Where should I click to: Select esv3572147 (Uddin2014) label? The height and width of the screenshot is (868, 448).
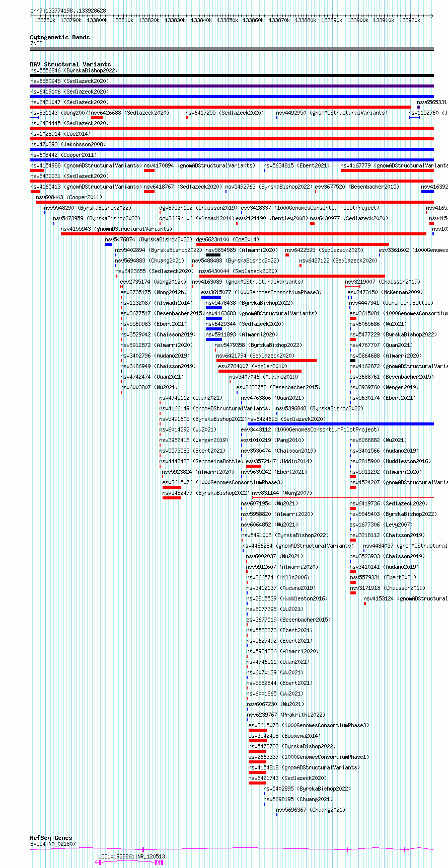279,461
